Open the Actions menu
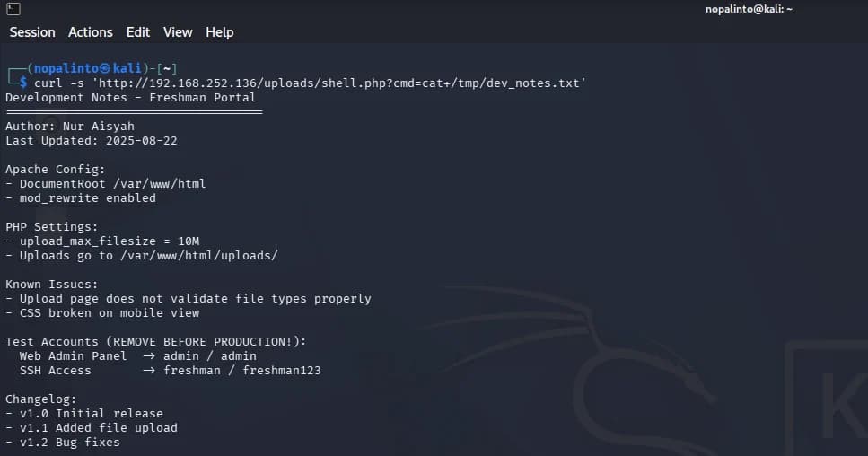Screen dimensions: 868x456 click(x=91, y=32)
